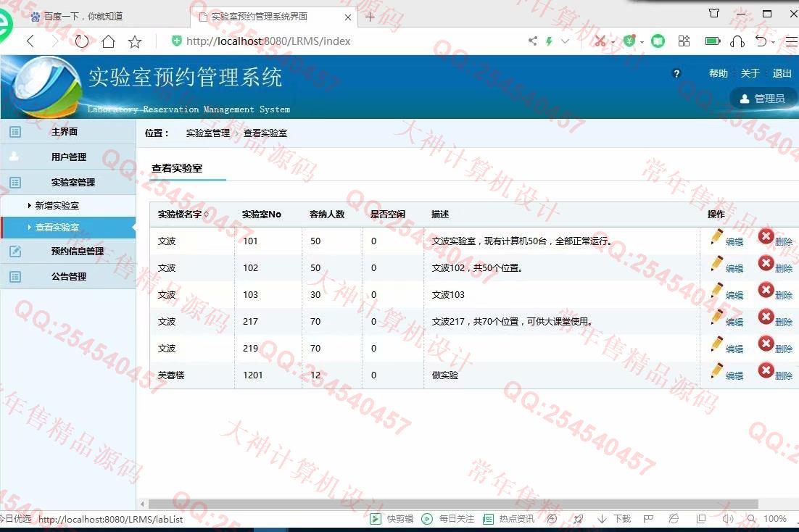Click the undo arrow toolbar icon
The image size is (799, 532).
click(x=761, y=41)
